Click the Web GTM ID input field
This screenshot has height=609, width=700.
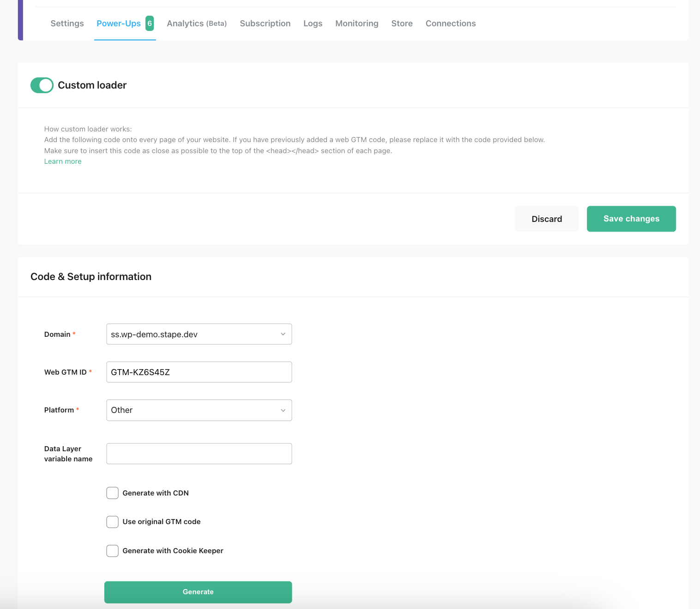pyautogui.click(x=199, y=372)
